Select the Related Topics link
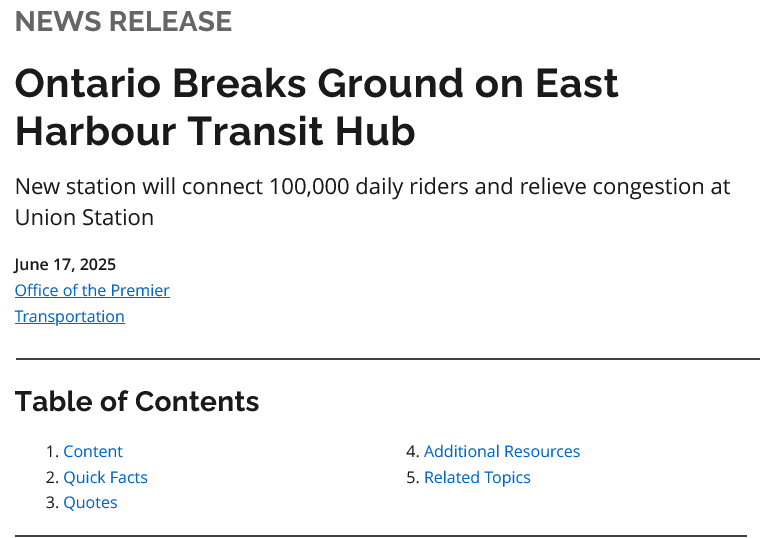Screen dimensions: 760x538 pyautogui.click(x=477, y=477)
